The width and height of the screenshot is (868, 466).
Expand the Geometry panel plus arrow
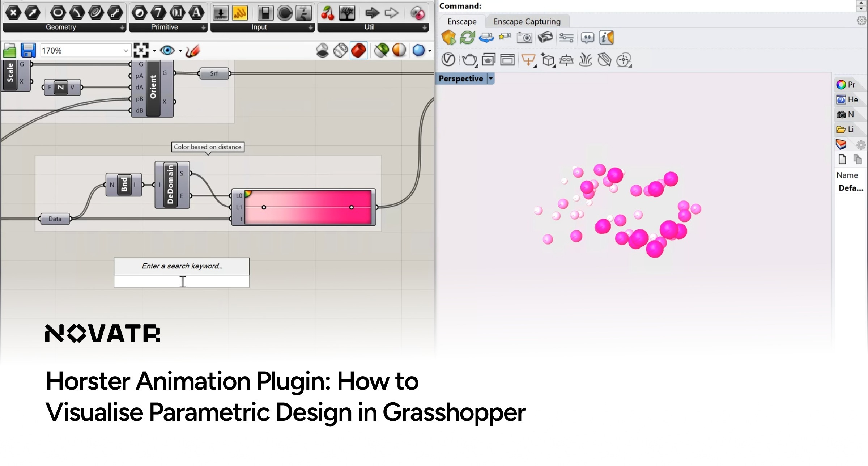coord(122,27)
